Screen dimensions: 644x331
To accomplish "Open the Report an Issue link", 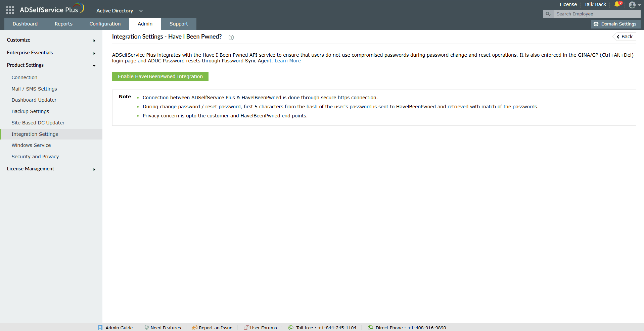I will [216, 328].
